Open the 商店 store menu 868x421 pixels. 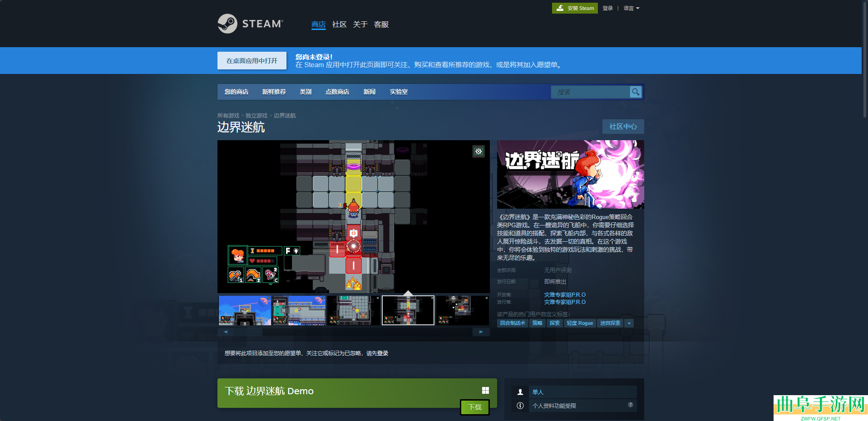319,24
